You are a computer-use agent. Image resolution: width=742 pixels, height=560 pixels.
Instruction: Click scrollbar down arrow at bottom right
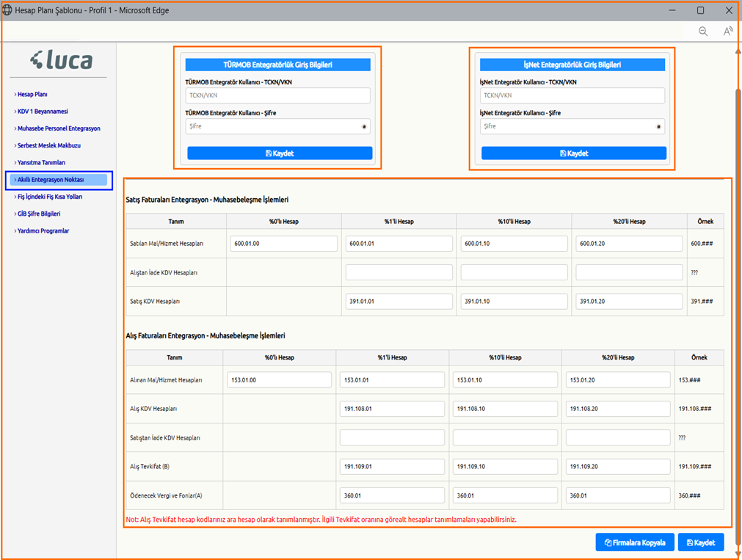(x=738, y=553)
